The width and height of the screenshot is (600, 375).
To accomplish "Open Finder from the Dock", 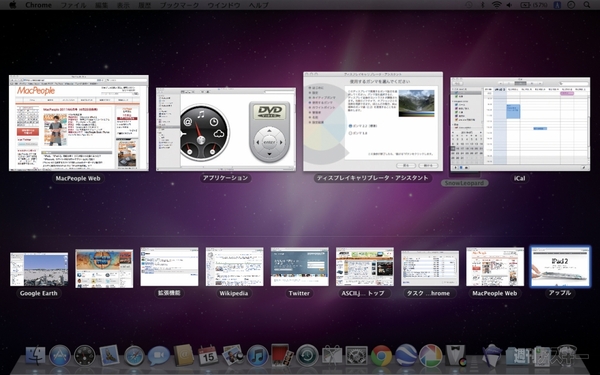I will pyautogui.click(x=35, y=356).
